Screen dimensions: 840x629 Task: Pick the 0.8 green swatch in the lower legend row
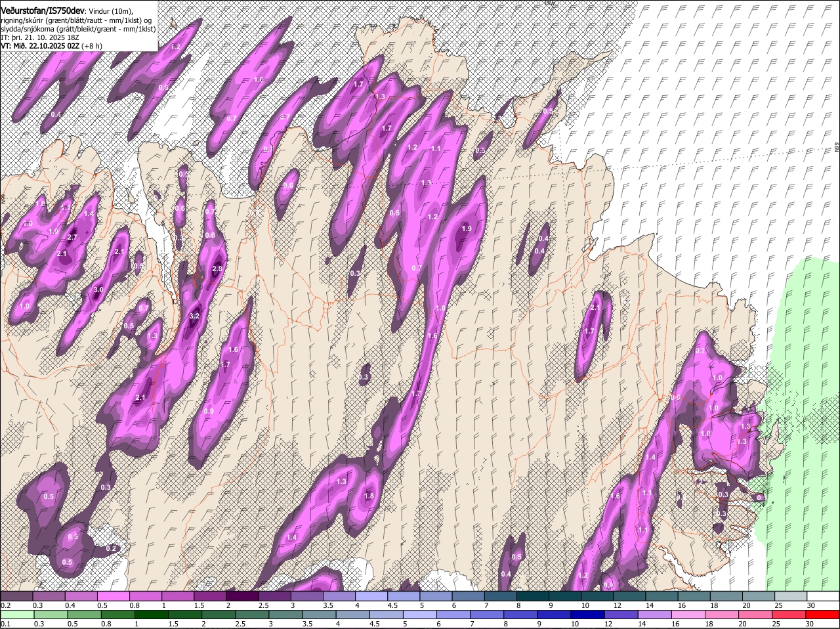pyautogui.click(x=118, y=615)
